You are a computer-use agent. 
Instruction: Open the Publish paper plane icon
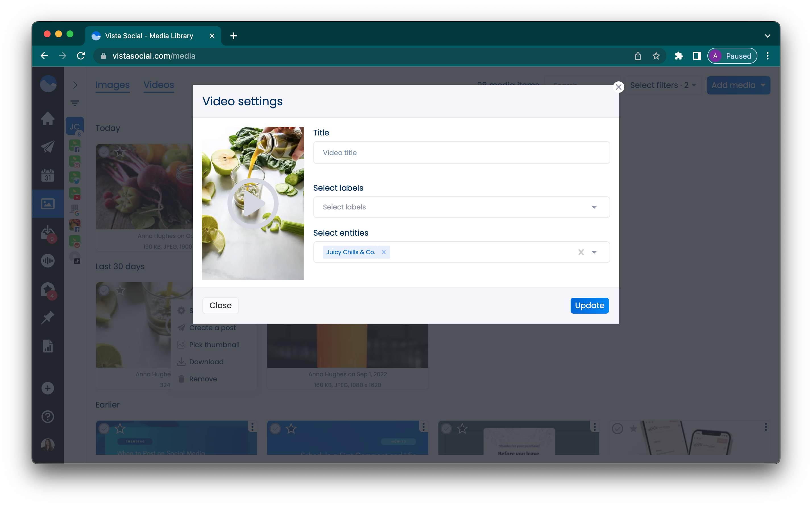coord(48,147)
